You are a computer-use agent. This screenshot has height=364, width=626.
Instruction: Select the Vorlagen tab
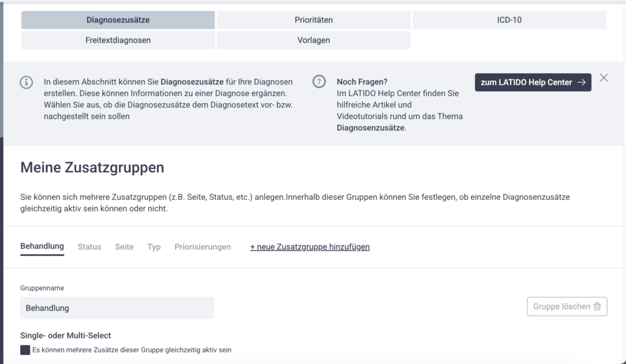pos(314,40)
